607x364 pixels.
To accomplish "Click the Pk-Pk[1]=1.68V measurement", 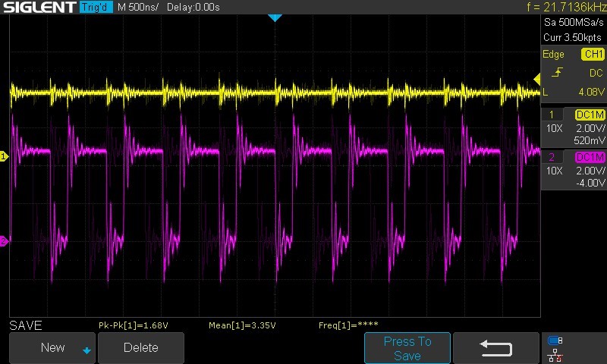I will (x=134, y=325).
